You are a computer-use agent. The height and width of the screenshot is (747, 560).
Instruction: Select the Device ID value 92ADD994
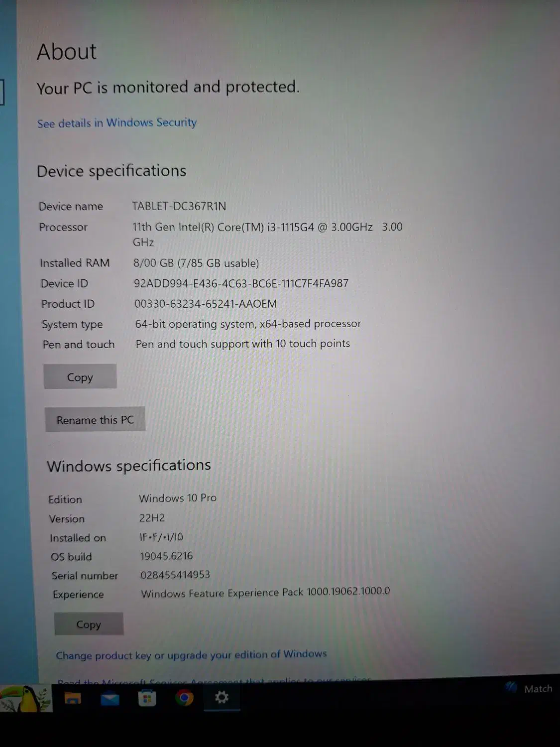(241, 283)
